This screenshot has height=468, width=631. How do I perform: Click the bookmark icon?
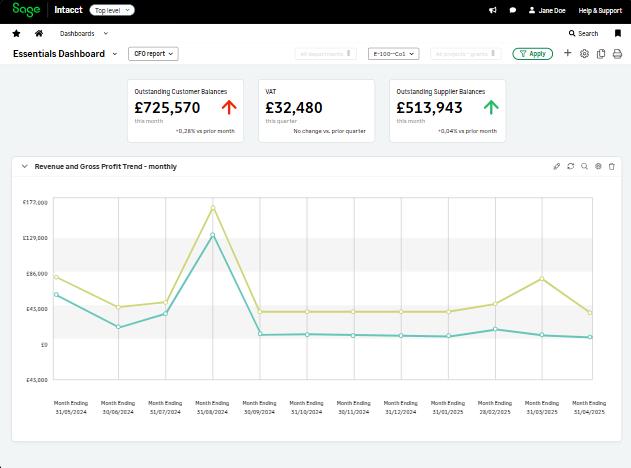[618, 33]
